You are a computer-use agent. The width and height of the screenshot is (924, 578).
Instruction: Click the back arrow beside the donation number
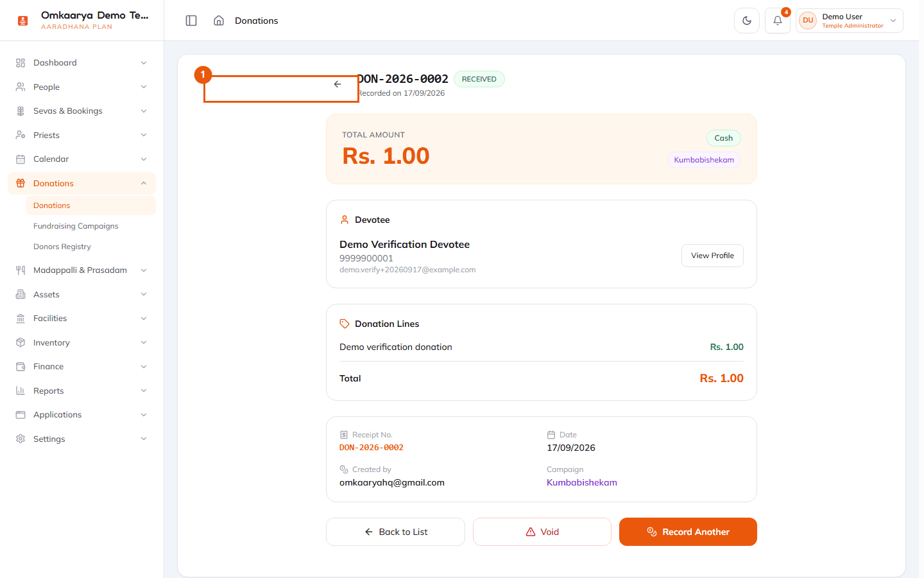[x=338, y=84]
